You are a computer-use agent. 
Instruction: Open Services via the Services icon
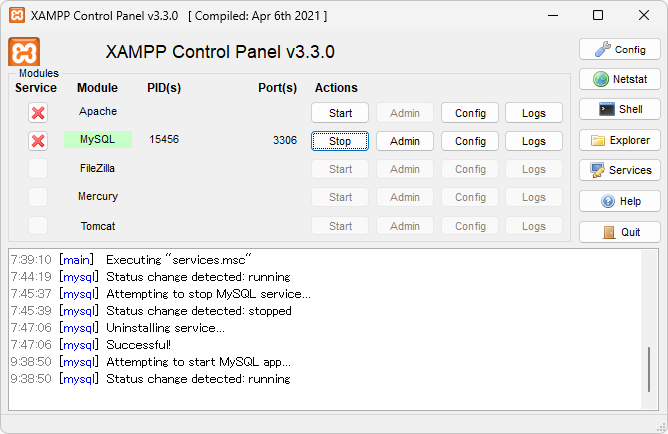pos(619,170)
